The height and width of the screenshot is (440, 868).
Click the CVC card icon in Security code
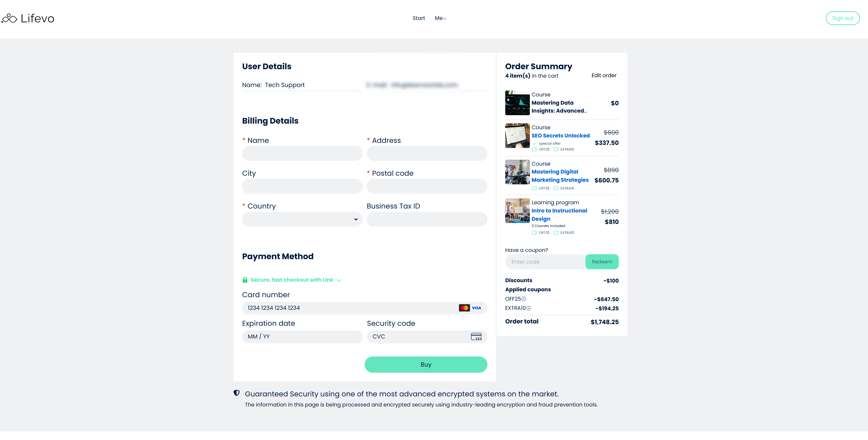[x=476, y=337]
